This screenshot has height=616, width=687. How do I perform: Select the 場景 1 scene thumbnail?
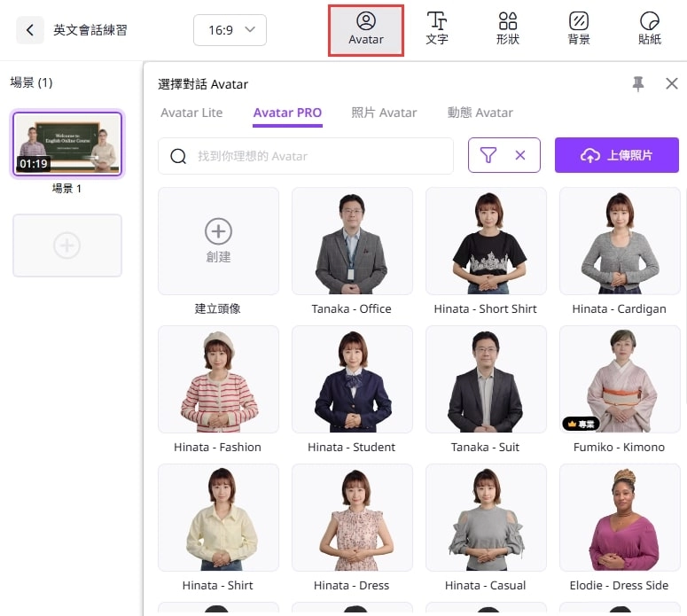(67, 144)
